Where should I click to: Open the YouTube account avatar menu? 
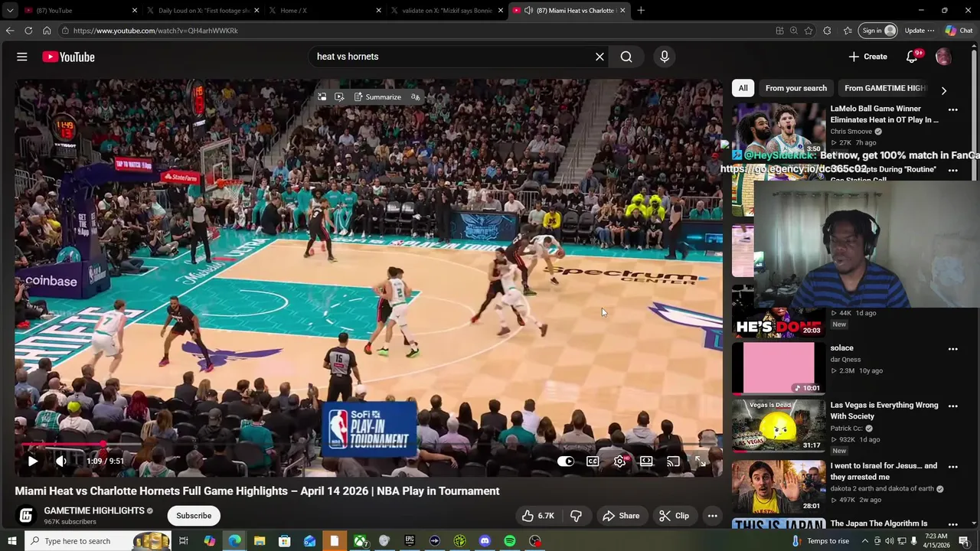click(x=943, y=57)
